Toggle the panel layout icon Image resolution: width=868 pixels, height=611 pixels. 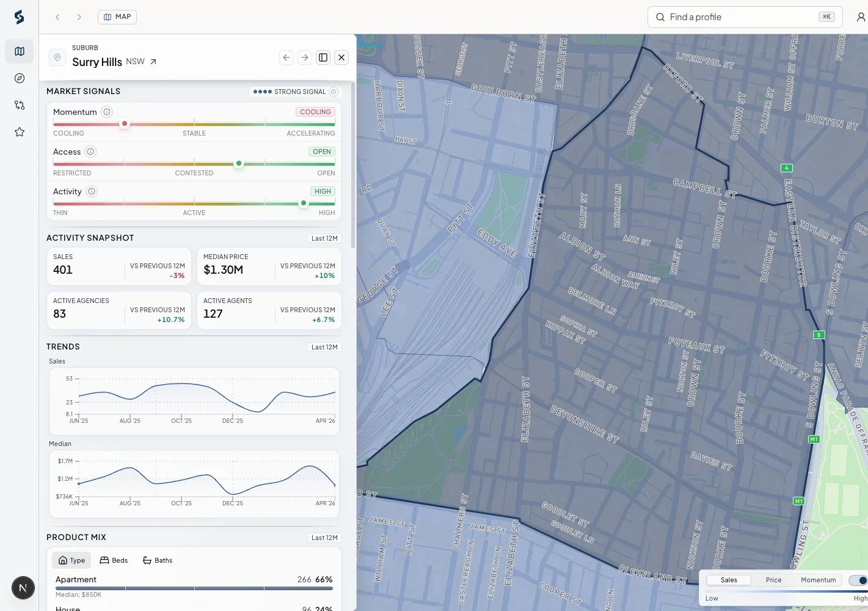click(x=323, y=57)
